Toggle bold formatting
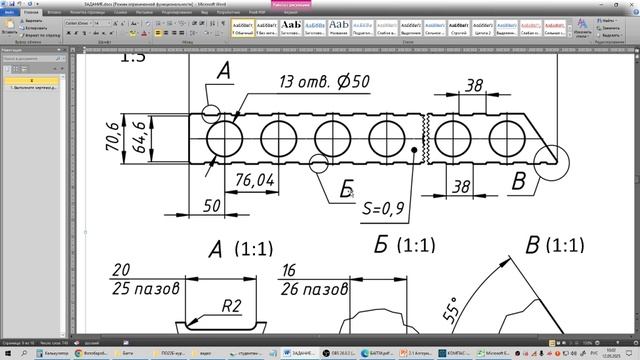This screenshot has width=640, height=360. tap(69, 33)
